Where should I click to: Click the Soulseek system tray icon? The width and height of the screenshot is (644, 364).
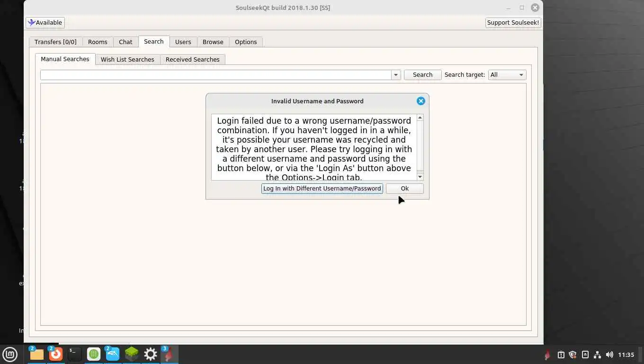point(547,355)
